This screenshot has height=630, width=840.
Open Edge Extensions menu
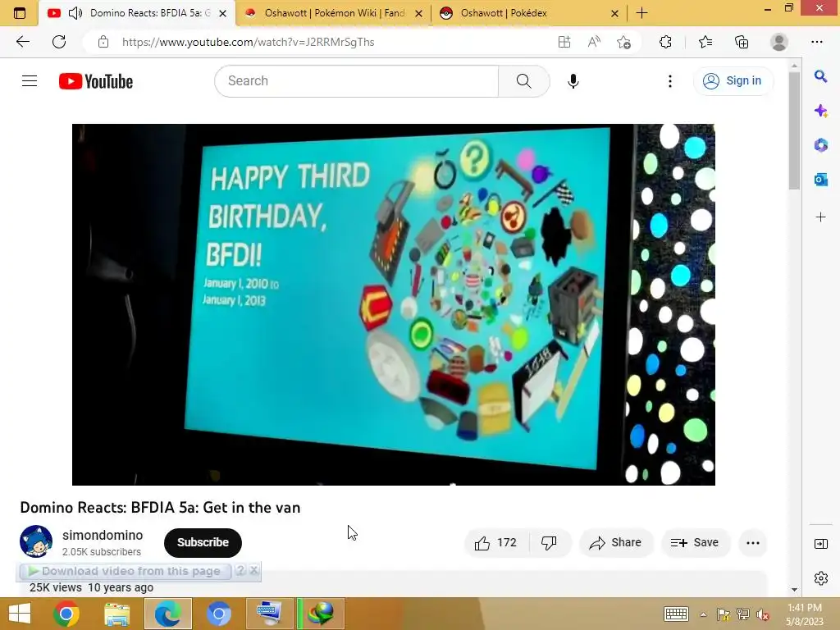pos(665,42)
